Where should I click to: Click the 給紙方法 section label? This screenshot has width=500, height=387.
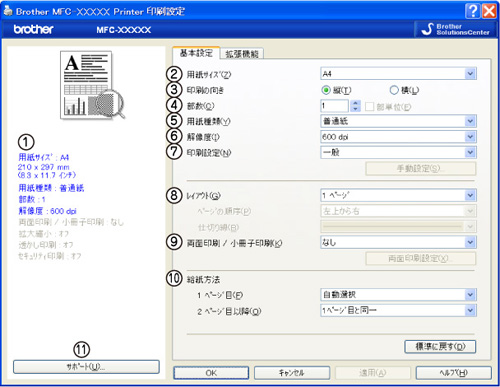tap(203, 279)
